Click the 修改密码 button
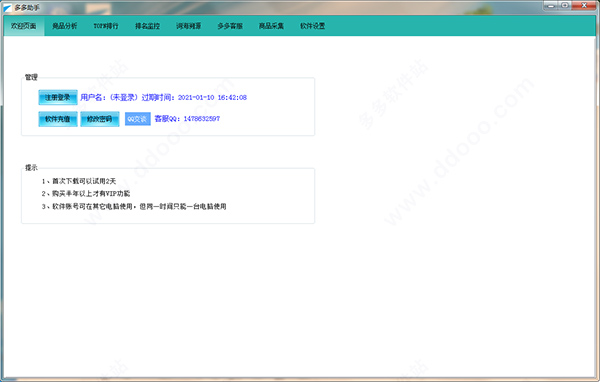This screenshot has width=600, height=382. pos(99,119)
